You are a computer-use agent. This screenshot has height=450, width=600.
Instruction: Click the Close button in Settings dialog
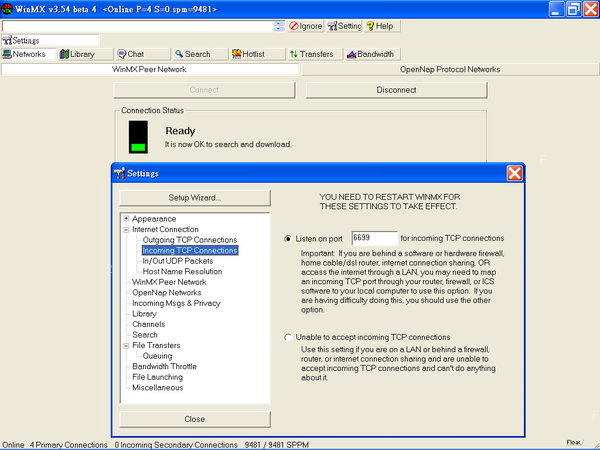pyautogui.click(x=195, y=419)
